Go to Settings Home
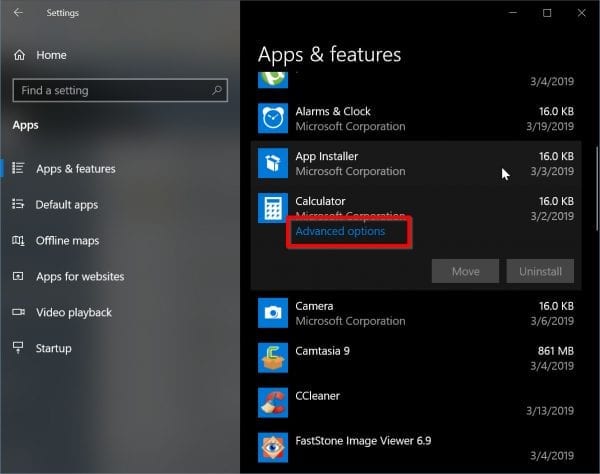Viewport: 600px width, 474px height. [50, 55]
